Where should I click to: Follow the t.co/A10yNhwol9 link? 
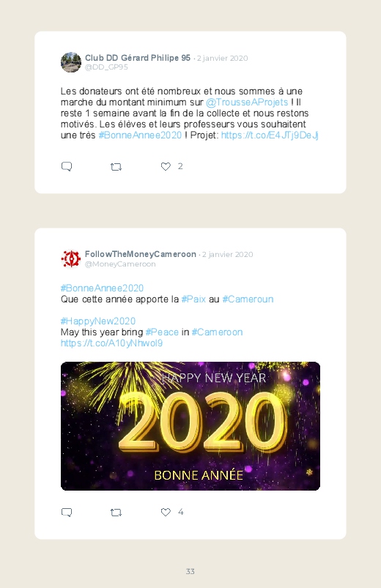(111, 343)
